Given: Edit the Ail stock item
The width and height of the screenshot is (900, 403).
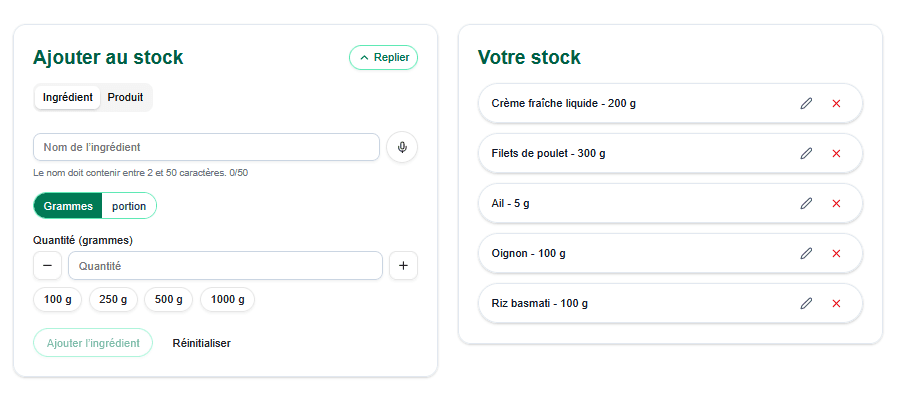Looking at the screenshot, I should point(806,203).
